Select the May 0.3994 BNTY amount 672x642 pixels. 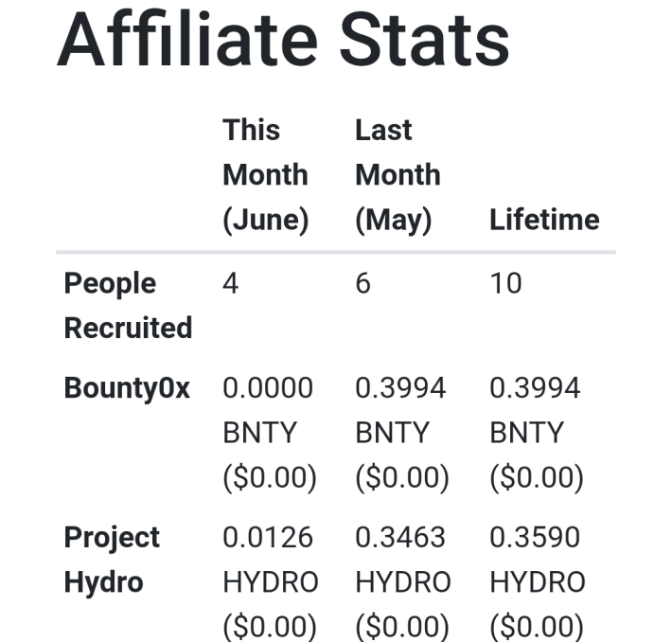400,410
